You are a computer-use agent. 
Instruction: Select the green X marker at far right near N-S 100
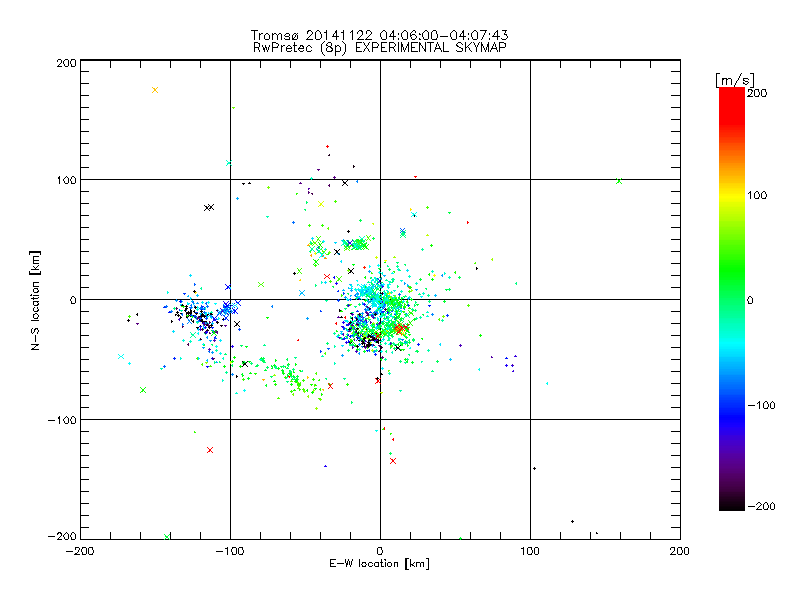click(x=619, y=181)
